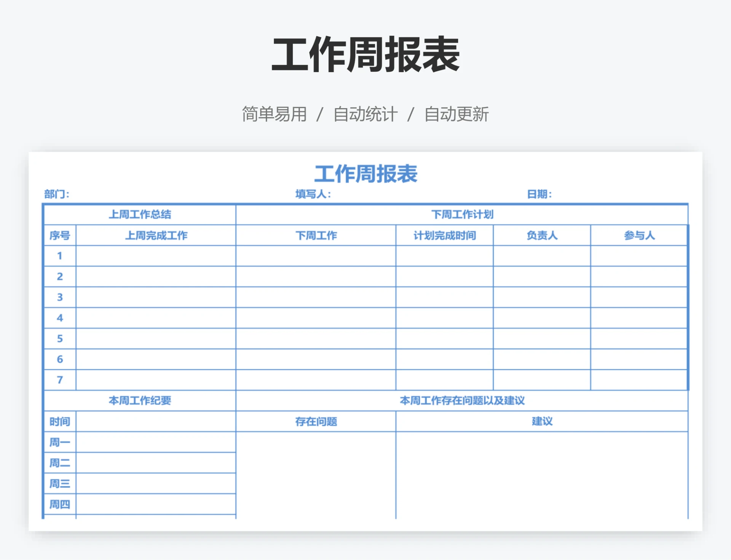Click row number 1 in the table

[x=59, y=256]
